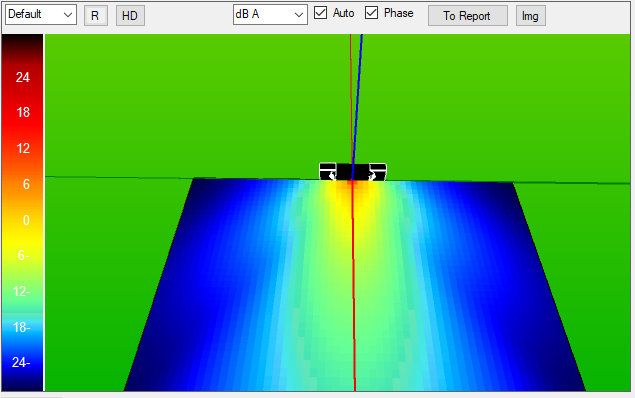Click the scale label 0
This screenshot has height=398, width=635.
(26, 220)
